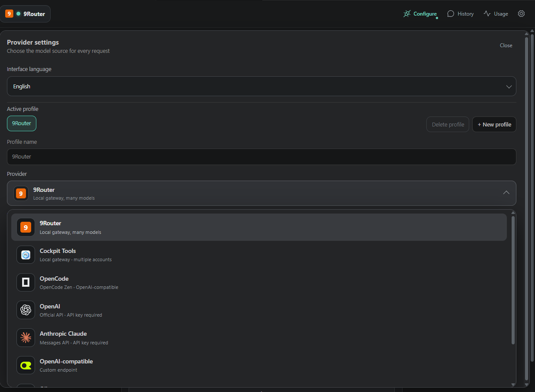The width and height of the screenshot is (535, 392).
Task: Open the History tab
Action: (461, 14)
